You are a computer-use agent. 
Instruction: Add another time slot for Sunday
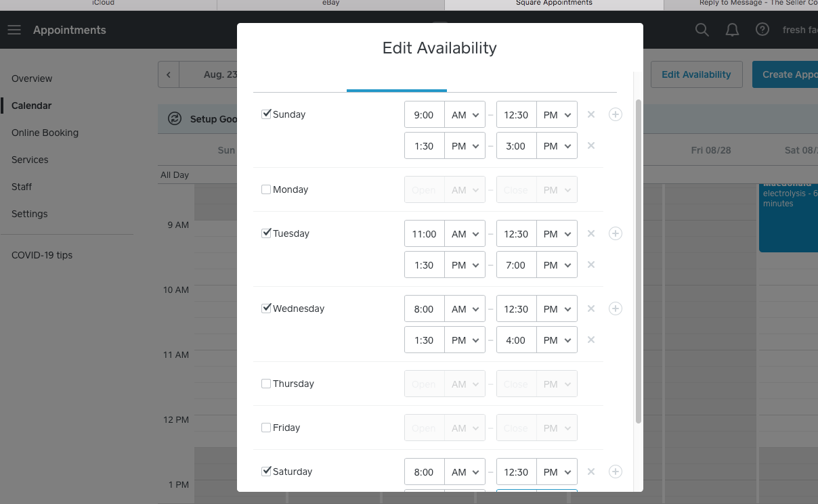(616, 114)
